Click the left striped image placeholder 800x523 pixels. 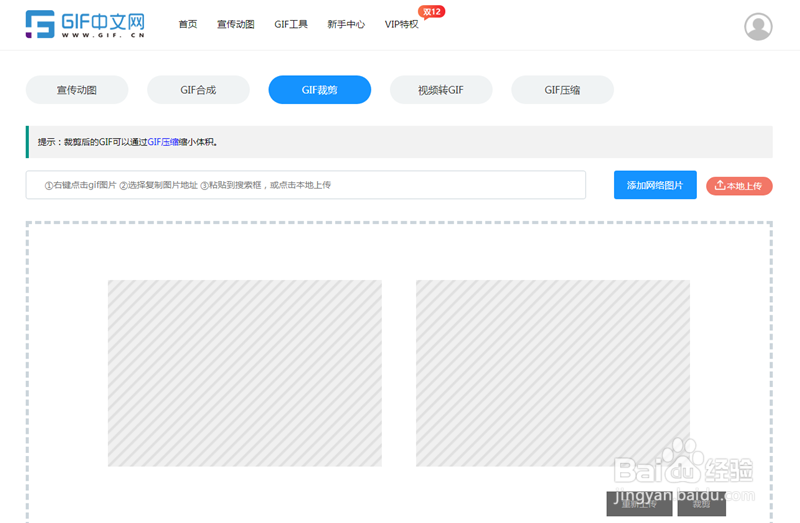(x=245, y=373)
